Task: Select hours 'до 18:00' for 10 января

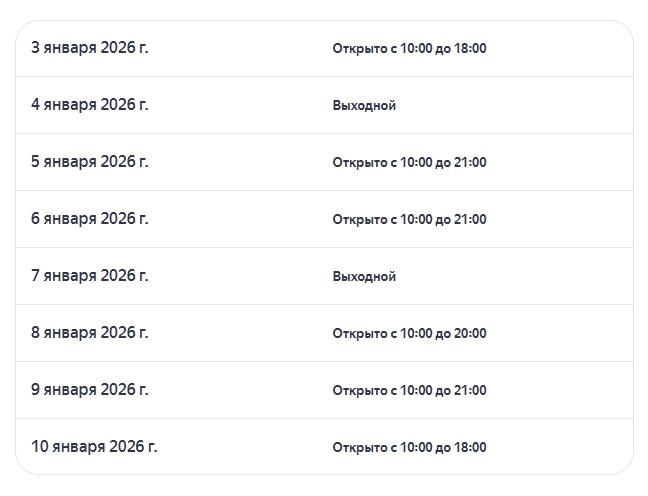Action: [409, 447]
